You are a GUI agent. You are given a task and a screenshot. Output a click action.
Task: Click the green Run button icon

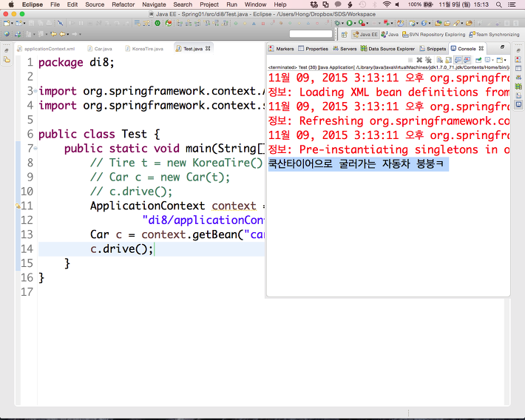point(350,23)
